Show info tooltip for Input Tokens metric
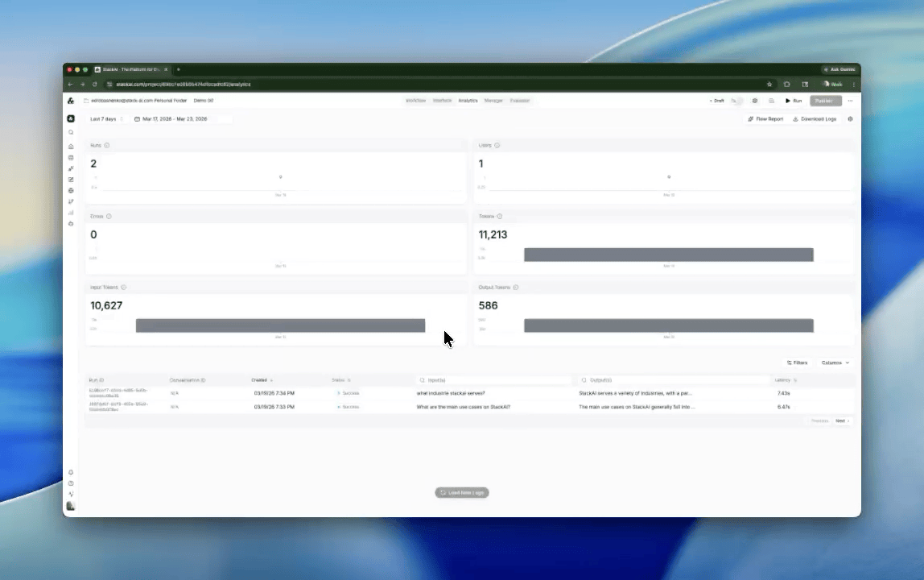This screenshot has height=580, width=924. (x=123, y=288)
